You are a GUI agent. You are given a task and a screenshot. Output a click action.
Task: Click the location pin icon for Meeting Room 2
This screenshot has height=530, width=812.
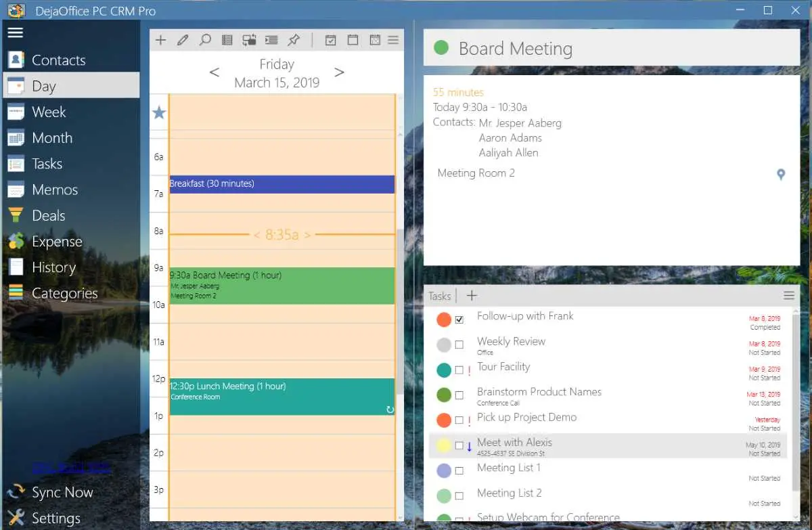coord(781,174)
